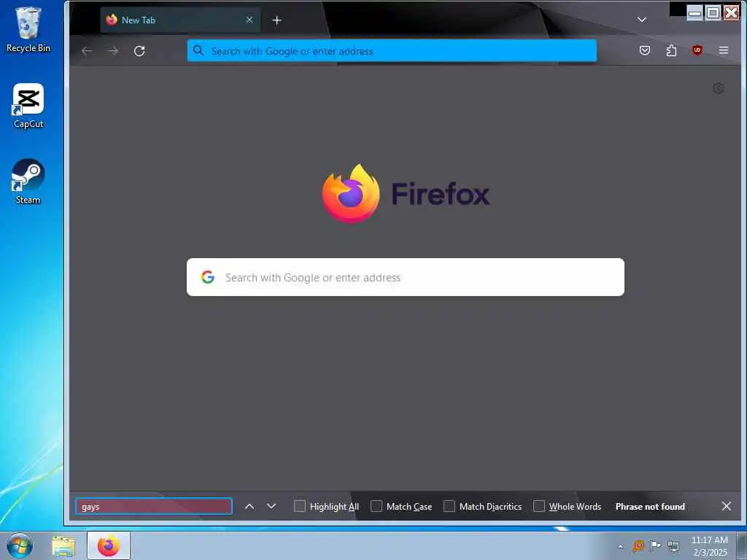Maximize the Firefox window

point(713,12)
